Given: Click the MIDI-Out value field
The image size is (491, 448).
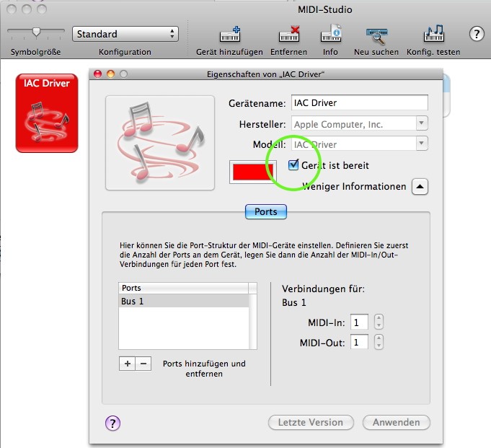Looking at the screenshot, I should 360,342.
